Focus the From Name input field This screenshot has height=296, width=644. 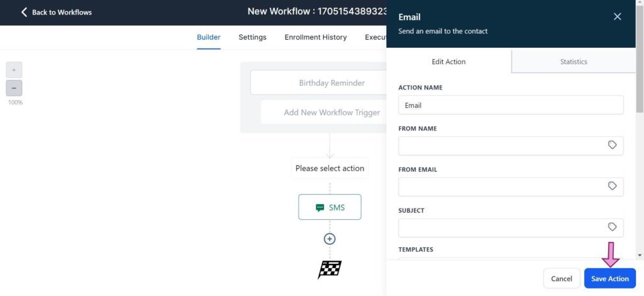point(511,146)
